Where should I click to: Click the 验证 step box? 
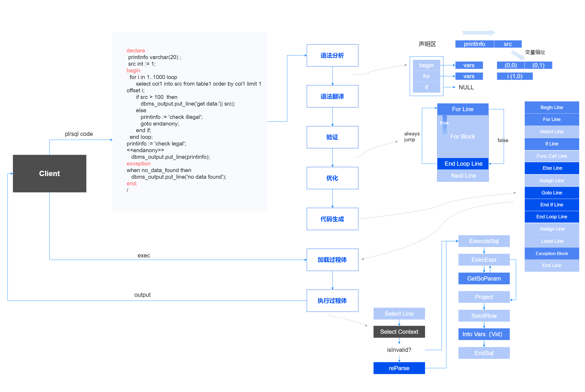(x=332, y=137)
